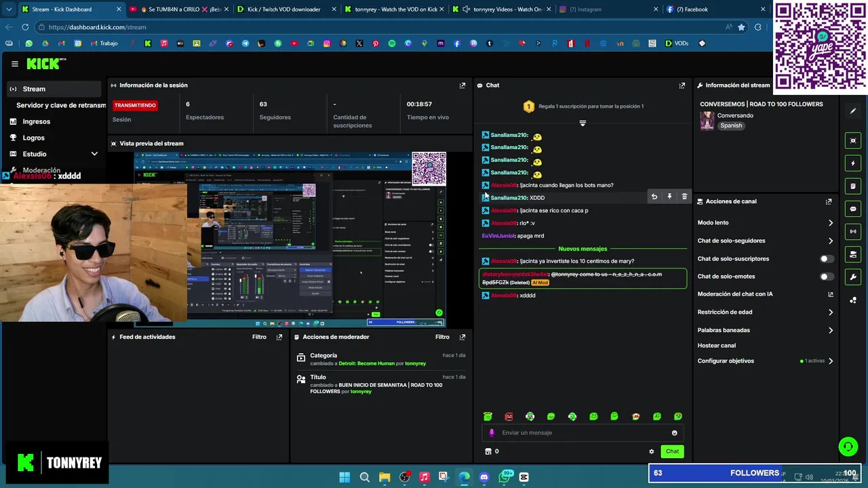This screenshot has height=488, width=868.
Task: Select the first green emote in emote row
Action: tap(488, 416)
